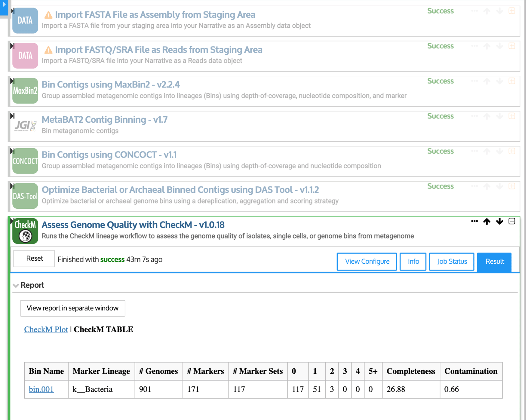Click the Contamination column header
The image size is (528, 420).
pyautogui.click(x=471, y=371)
